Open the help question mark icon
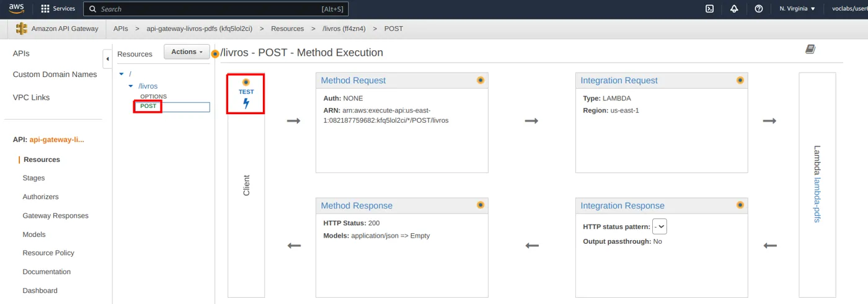The height and width of the screenshot is (304, 868). click(759, 9)
